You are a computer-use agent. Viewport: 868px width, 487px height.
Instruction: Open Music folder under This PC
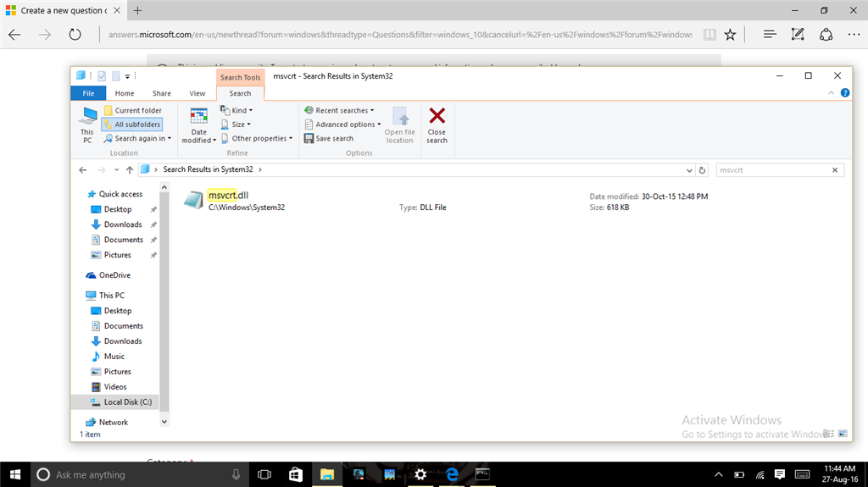coord(114,357)
